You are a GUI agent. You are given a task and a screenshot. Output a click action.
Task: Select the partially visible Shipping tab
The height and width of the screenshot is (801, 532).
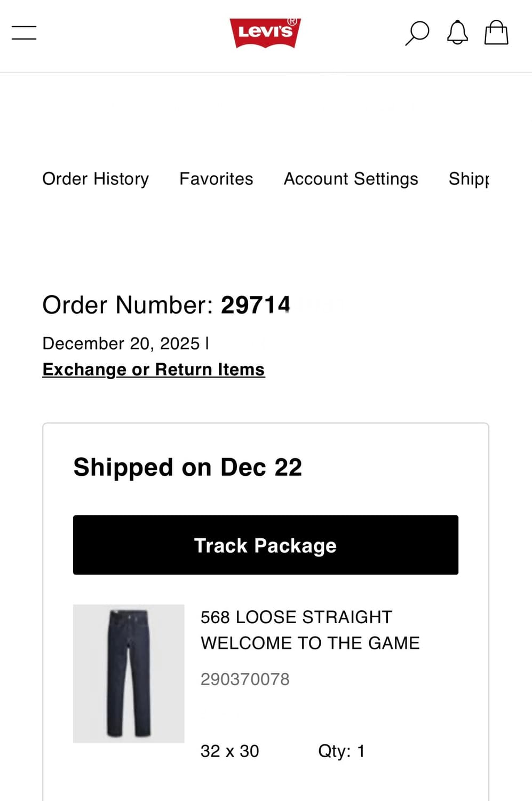tap(469, 179)
